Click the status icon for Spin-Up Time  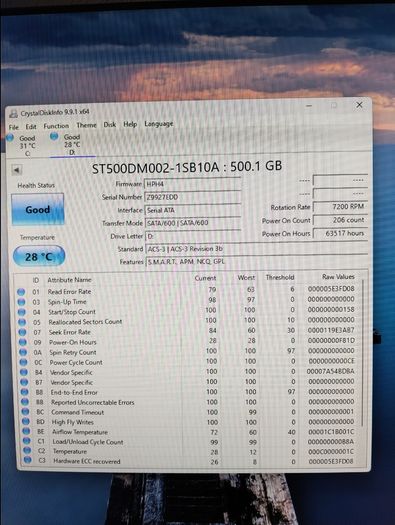pyautogui.click(x=21, y=302)
